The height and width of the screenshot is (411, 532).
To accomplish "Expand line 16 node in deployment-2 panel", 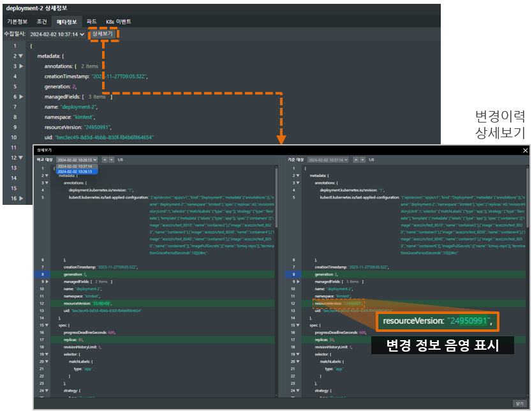I will pyautogui.click(x=21, y=198).
